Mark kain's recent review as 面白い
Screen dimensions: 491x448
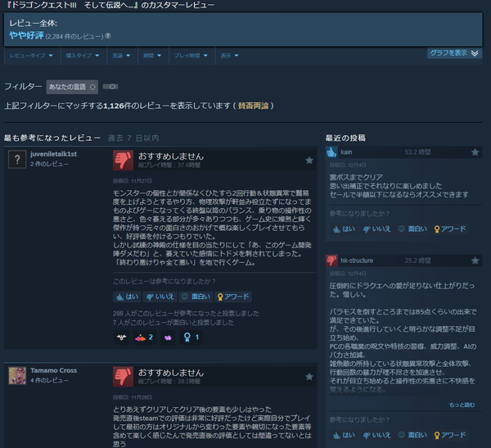click(412, 229)
